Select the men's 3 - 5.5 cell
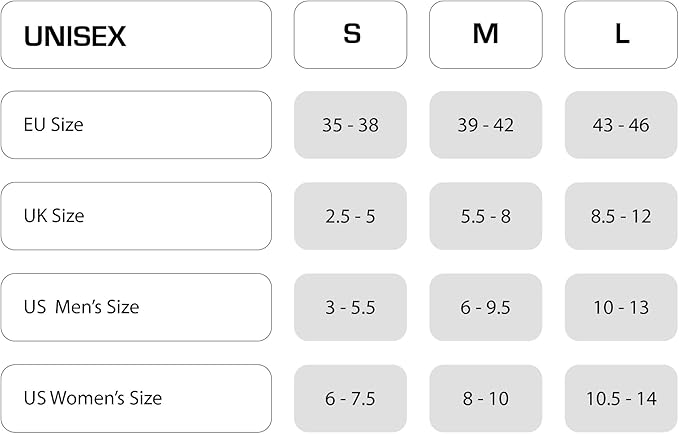This screenshot has height=434, width=679. pyautogui.click(x=350, y=307)
